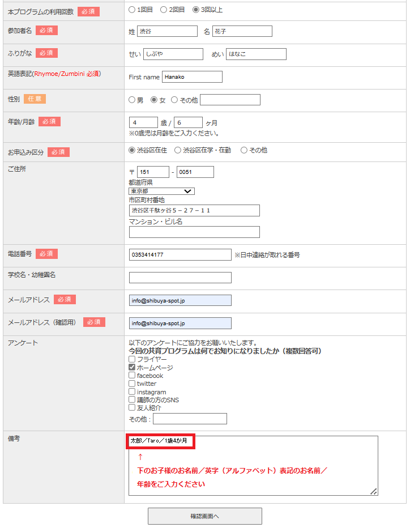
Task: Click the survey その他 text field
Action: [x=190, y=419]
